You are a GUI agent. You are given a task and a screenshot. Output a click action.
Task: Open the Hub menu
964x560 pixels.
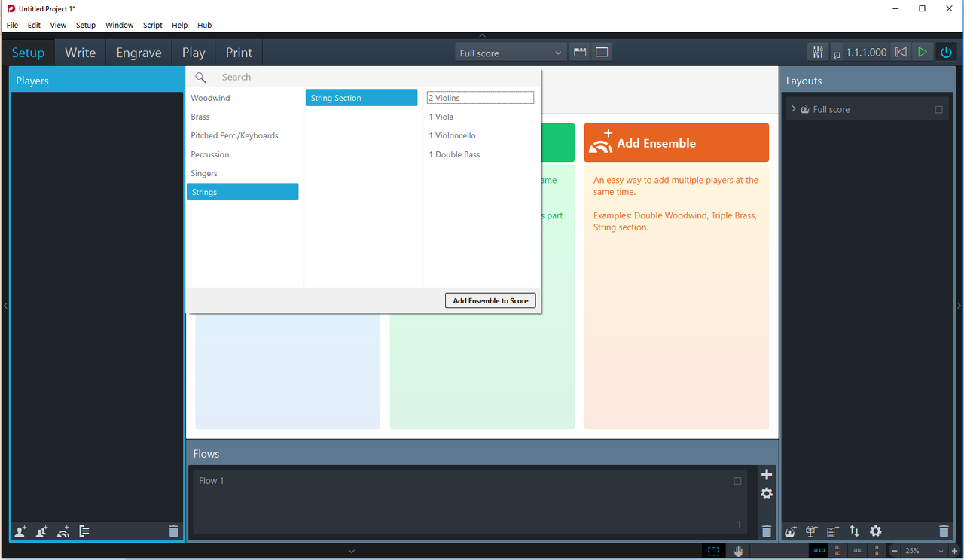click(205, 25)
